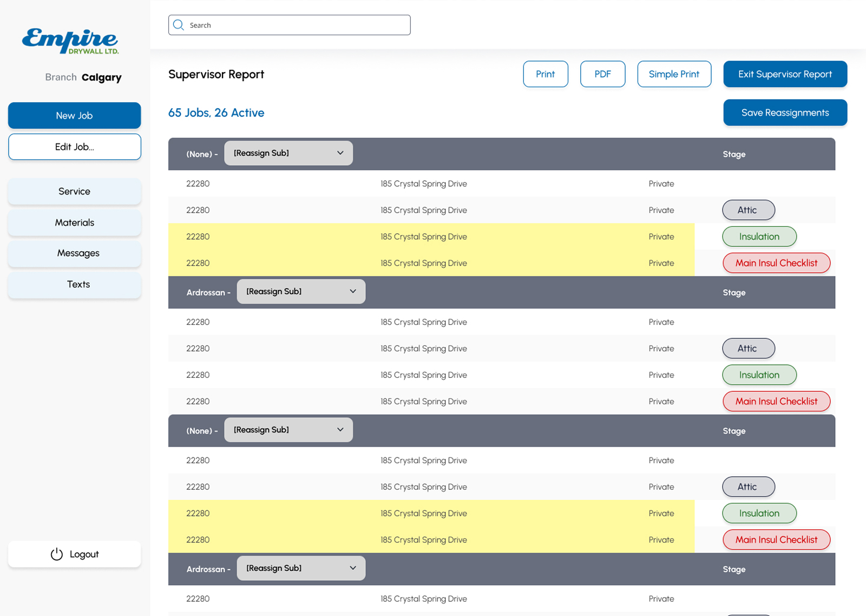This screenshot has width=866, height=616.
Task: Open the first Reassign Sub dropdown
Action: (288, 153)
